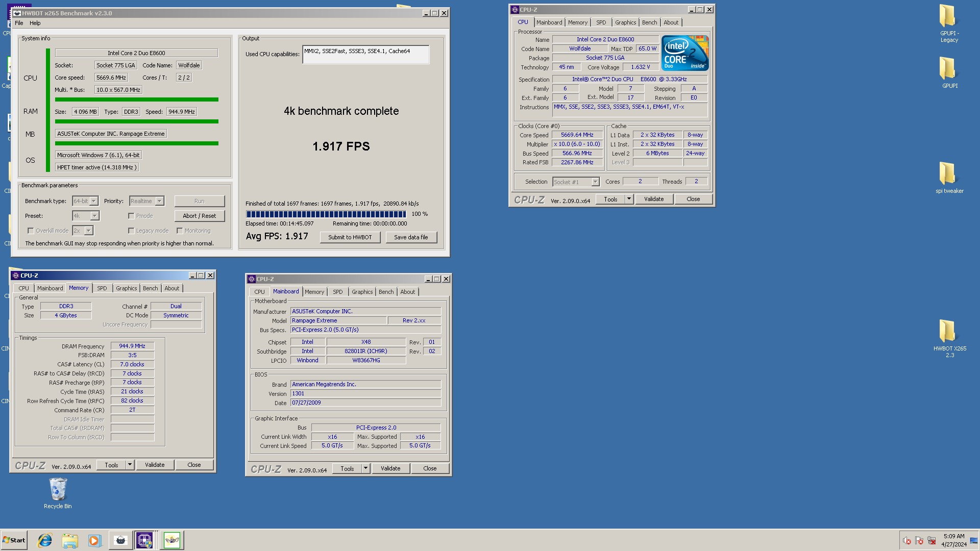The width and height of the screenshot is (980, 551).
Task: Click the network tray icon
Action: [x=932, y=540]
